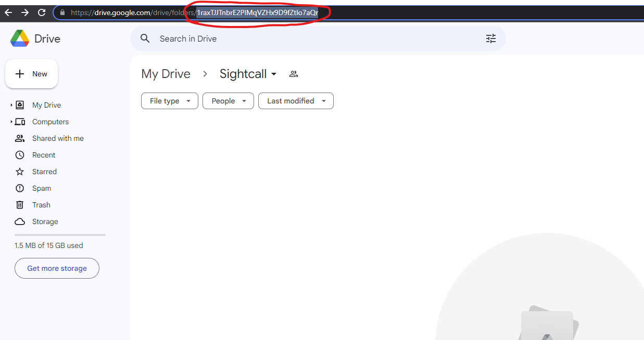This screenshot has width=644, height=340.
Task: Click the Starred star icon
Action: point(20,172)
